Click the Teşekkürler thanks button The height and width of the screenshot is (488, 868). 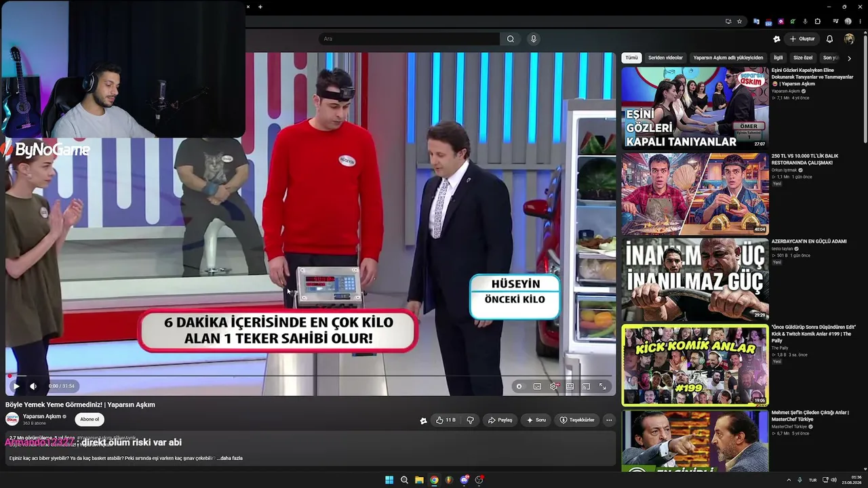point(577,420)
